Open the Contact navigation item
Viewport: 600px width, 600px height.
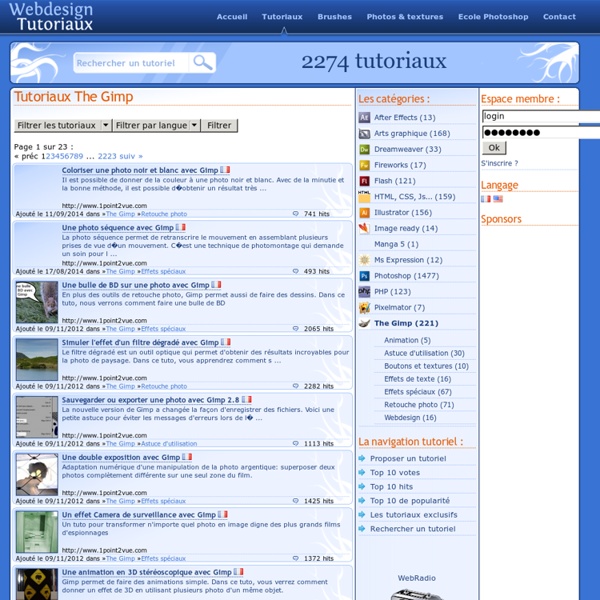tap(559, 17)
